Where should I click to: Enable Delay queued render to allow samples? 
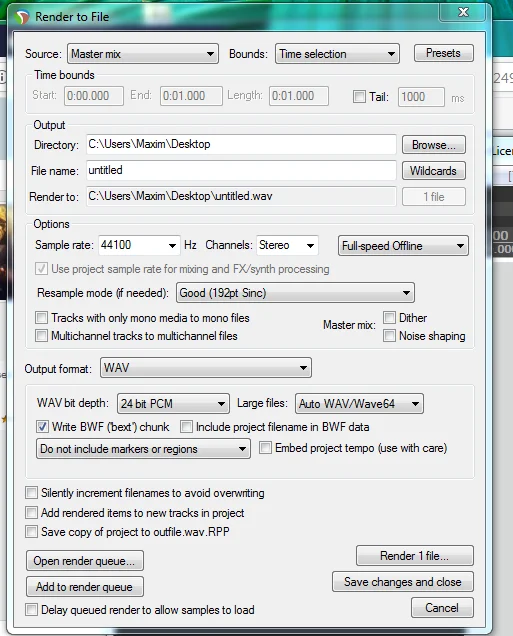point(32,610)
